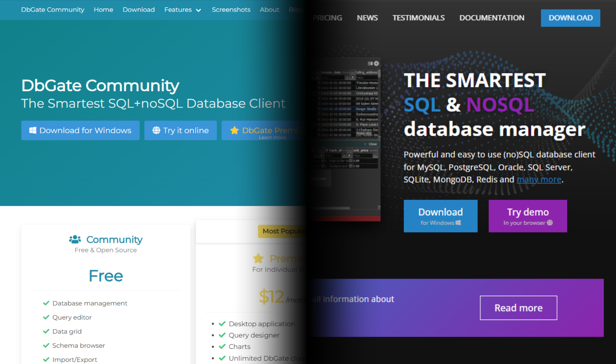Go to the TESTIMONIALS page

pos(418,18)
